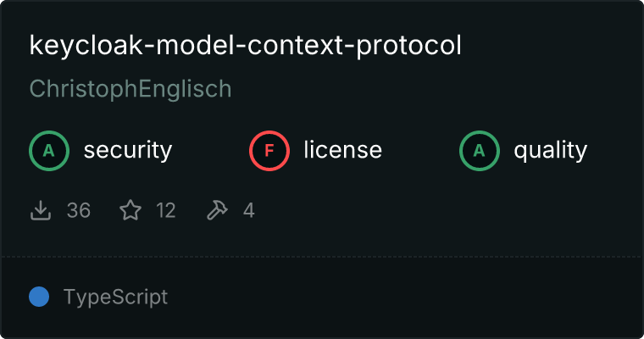This screenshot has width=644, height=339.
Task: Click the license label text
Action: [x=343, y=149]
